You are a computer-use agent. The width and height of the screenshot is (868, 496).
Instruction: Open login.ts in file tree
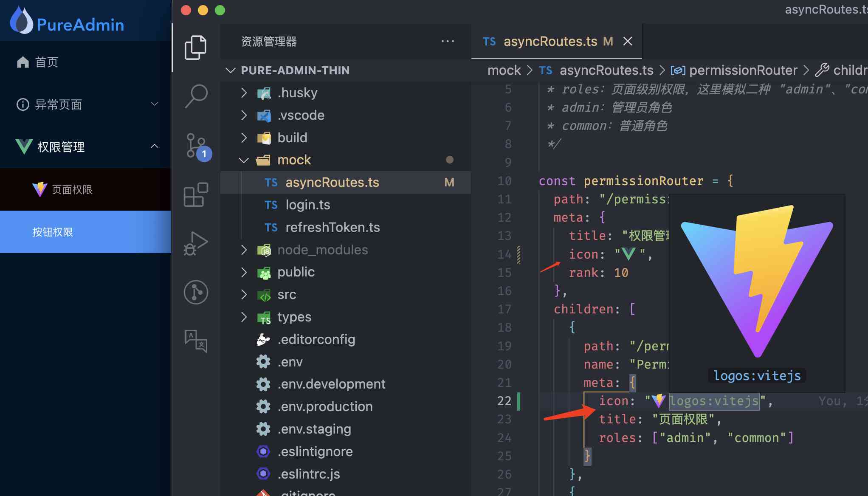(345, 205)
